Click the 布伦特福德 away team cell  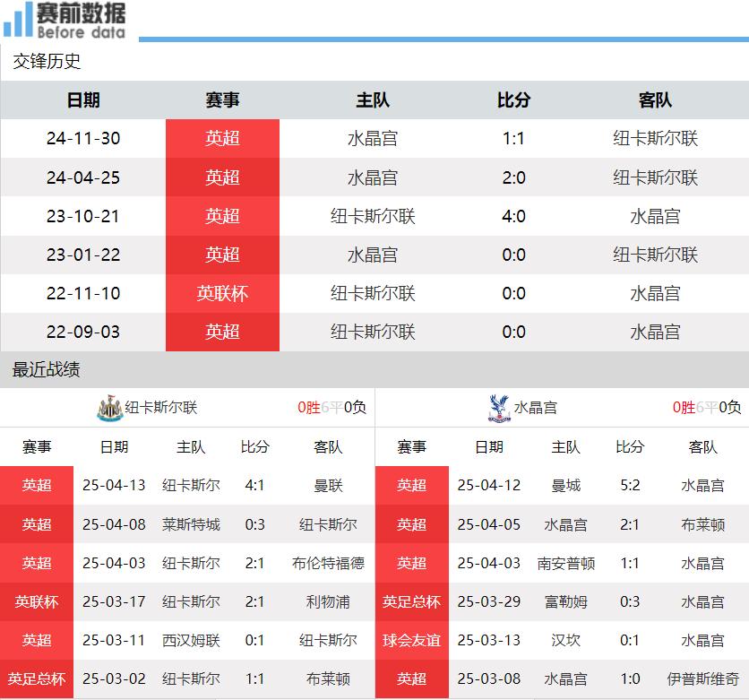(328, 564)
